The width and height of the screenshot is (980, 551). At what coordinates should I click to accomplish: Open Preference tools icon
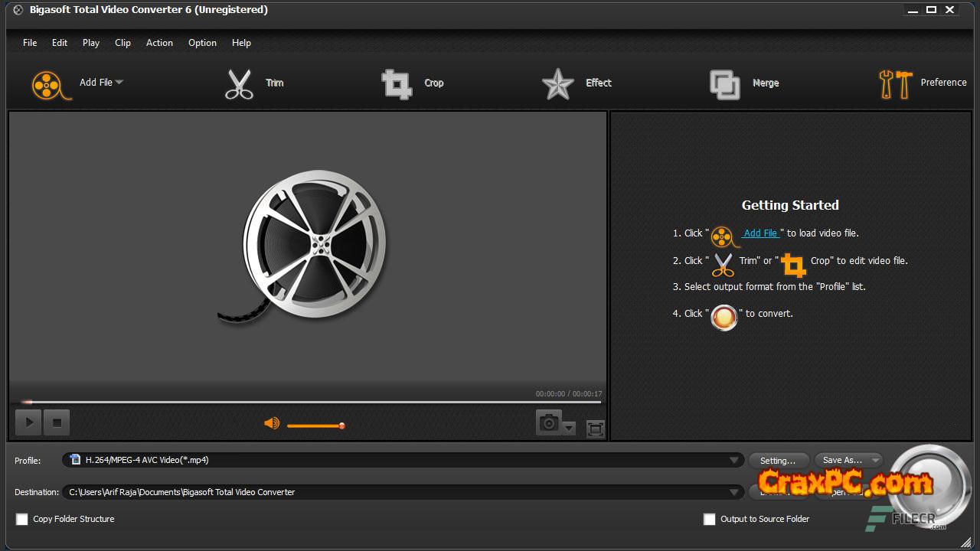pyautogui.click(x=895, y=83)
